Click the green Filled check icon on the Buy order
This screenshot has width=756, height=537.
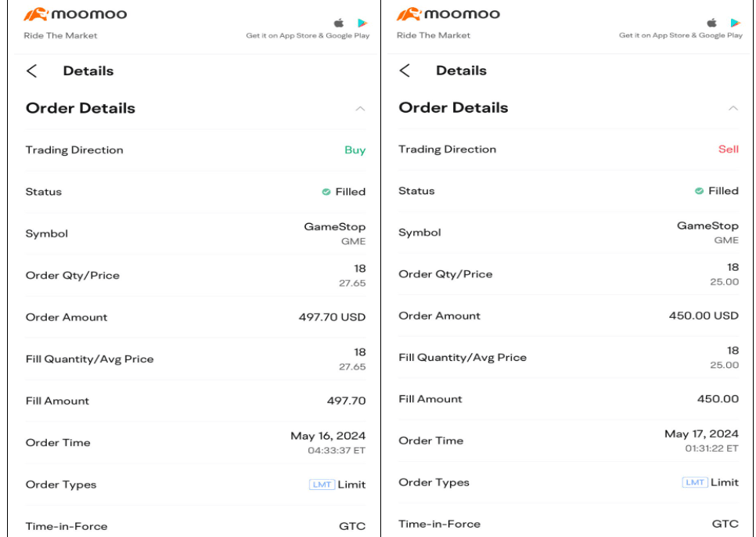coord(326,192)
